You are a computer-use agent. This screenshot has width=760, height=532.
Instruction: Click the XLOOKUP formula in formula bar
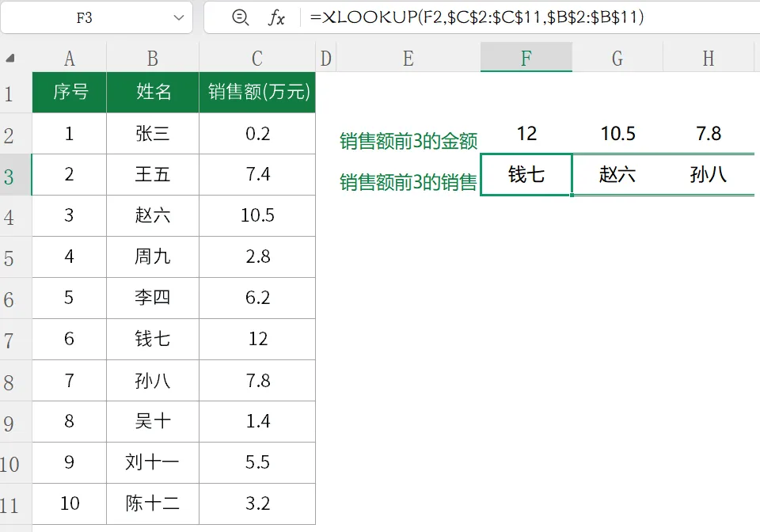477,17
